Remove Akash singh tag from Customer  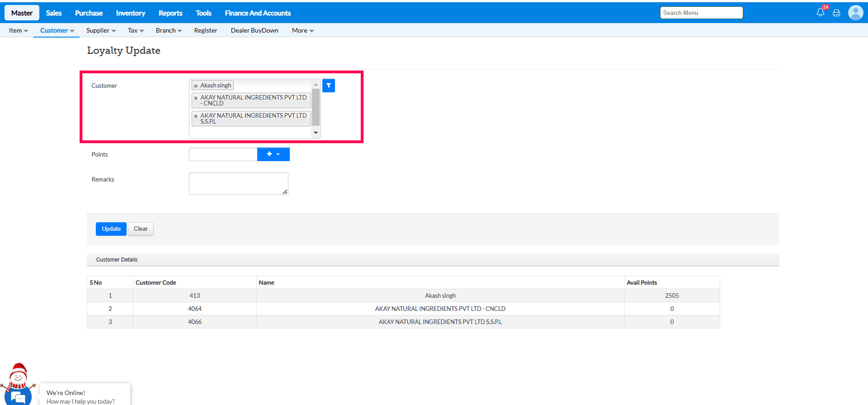point(196,86)
